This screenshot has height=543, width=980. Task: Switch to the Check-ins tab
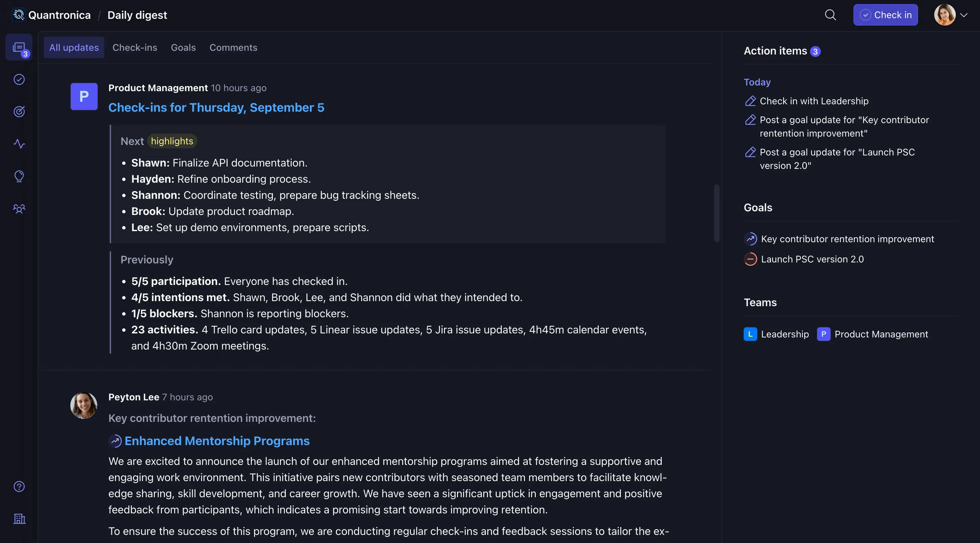tap(135, 47)
